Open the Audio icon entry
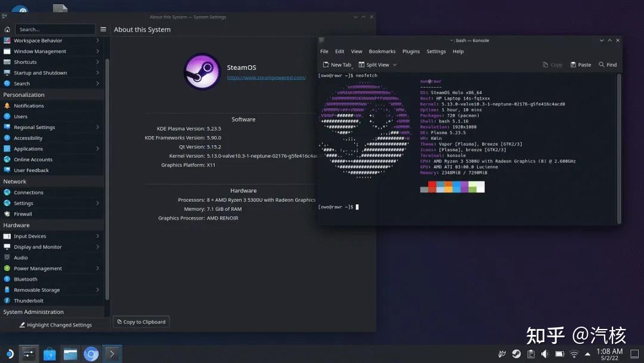This screenshot has height=363, width=644. click(x=7, y=257)
